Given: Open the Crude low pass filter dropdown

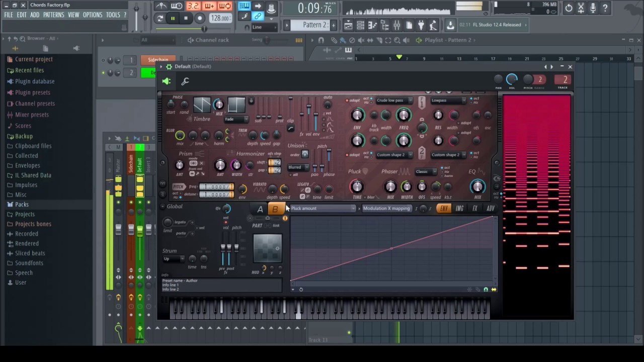Looking at the screenshot, I should tap(394, 101).
